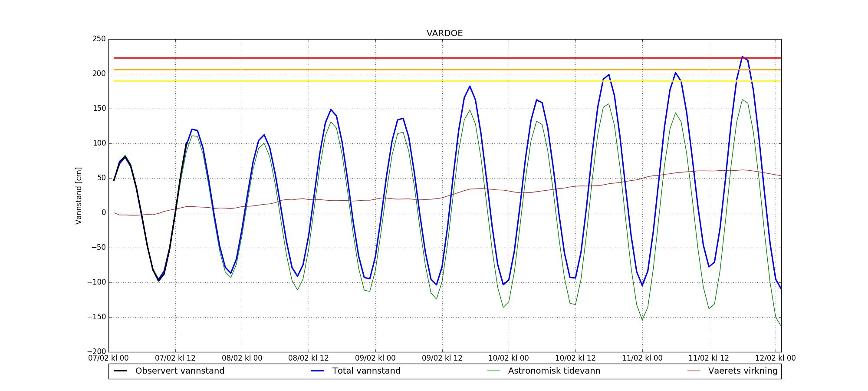Click the brown Vaerets virkning legend line
868x391 pixels.
click(694, 371)
